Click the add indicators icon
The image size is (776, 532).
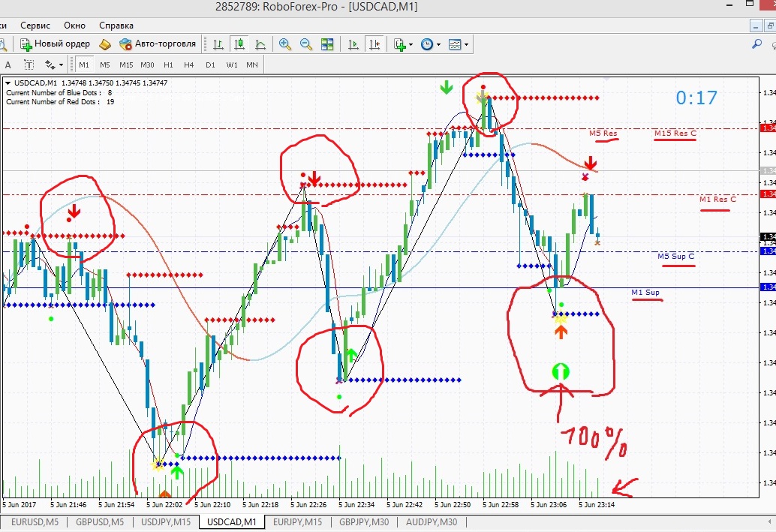399,44
